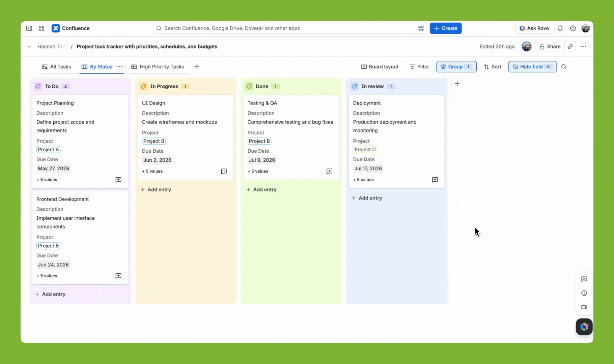Click the database search magnifier icon
Image resolution: width=614 pixels, height=364 pixels.
coord(564,67)
